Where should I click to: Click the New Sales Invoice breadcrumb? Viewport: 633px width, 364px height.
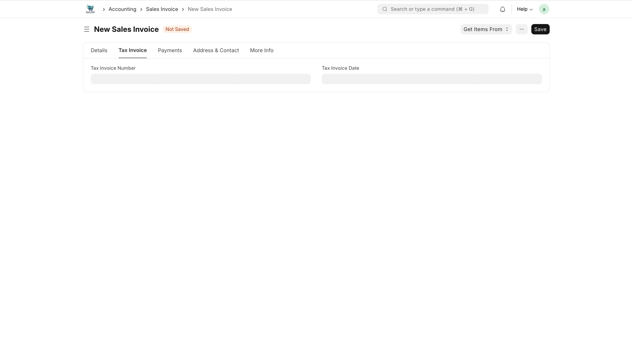(210, 9)
